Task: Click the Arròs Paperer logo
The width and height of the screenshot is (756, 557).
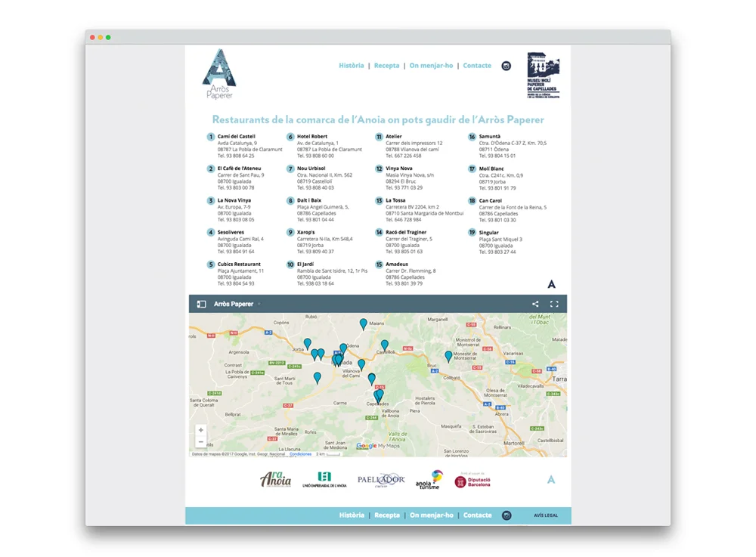Action: pos(219,74)
